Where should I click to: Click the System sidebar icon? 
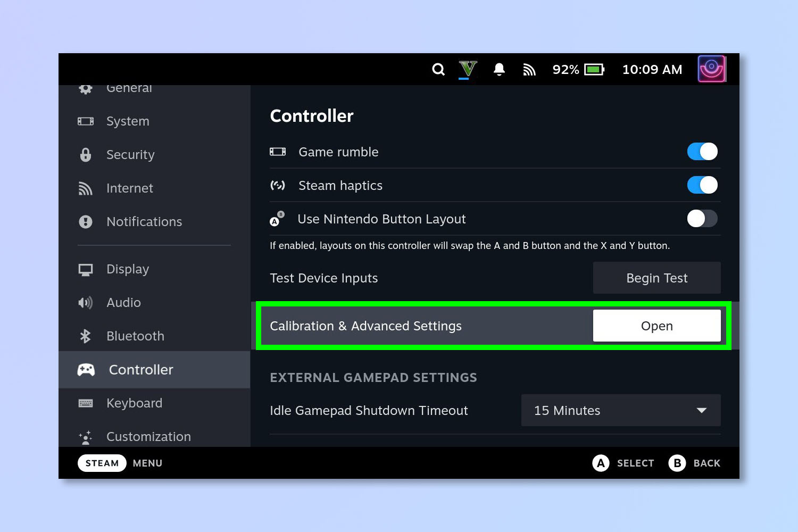86,121
